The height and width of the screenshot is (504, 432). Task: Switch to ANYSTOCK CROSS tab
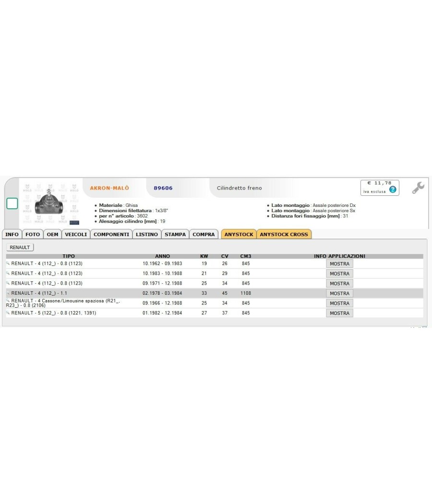[x=284, y=234]
